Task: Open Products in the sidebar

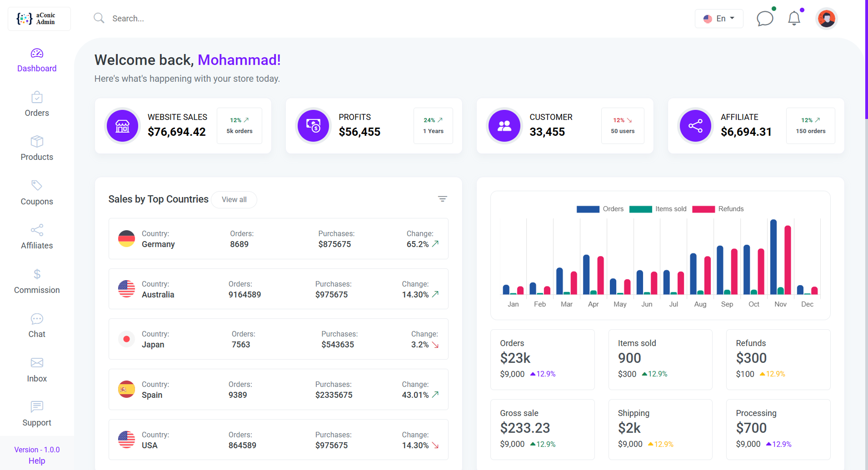Action: pos(37,148)
